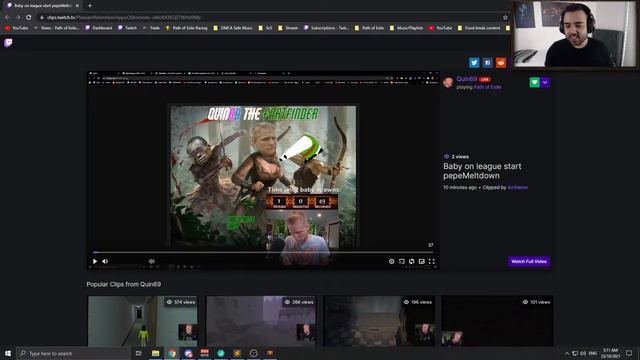This screenshot has height=360, width=640.
Task: Show hidden system tray icons
Action: (x=567, y=353)
